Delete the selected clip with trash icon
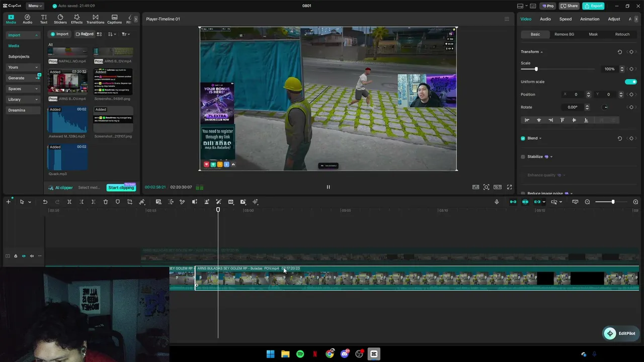 click(106, 202)
